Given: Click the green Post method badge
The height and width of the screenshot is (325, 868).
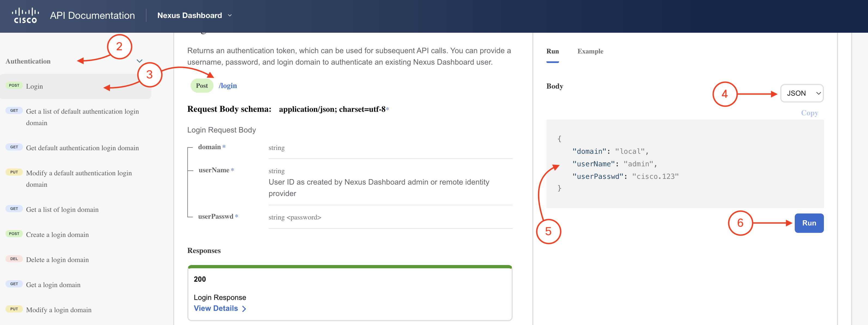Looking at the screenshot, I should (x=202, y=86).
